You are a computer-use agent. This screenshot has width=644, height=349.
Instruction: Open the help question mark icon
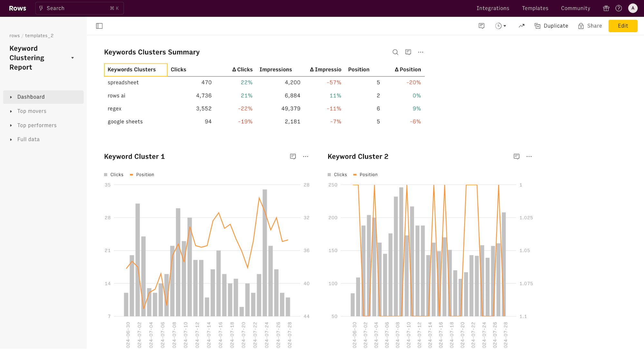[619, 8]
